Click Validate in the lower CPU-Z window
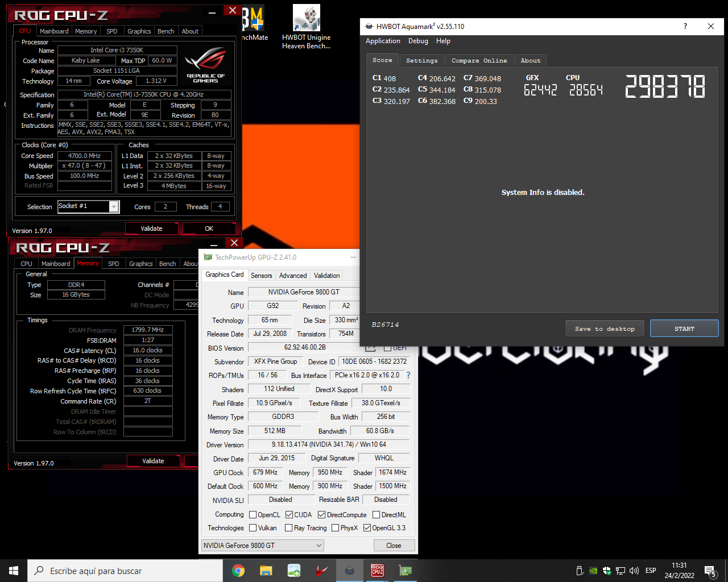The height and width of the screenshot is (582, 728). [x=153, y=461]
